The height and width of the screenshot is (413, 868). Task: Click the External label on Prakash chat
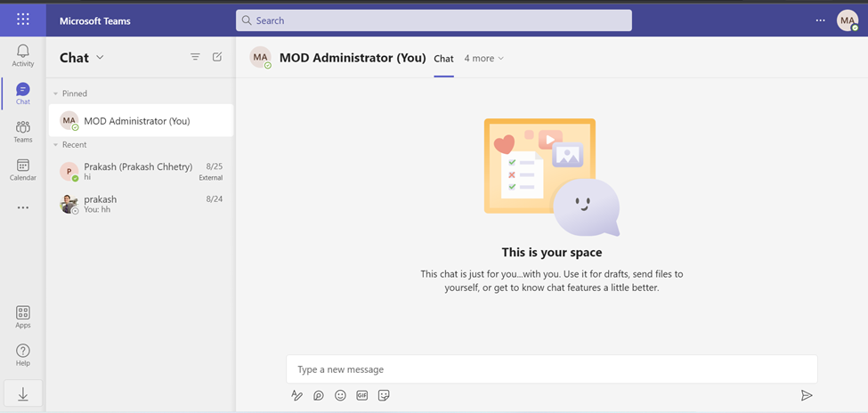click(x=211, y=178)
